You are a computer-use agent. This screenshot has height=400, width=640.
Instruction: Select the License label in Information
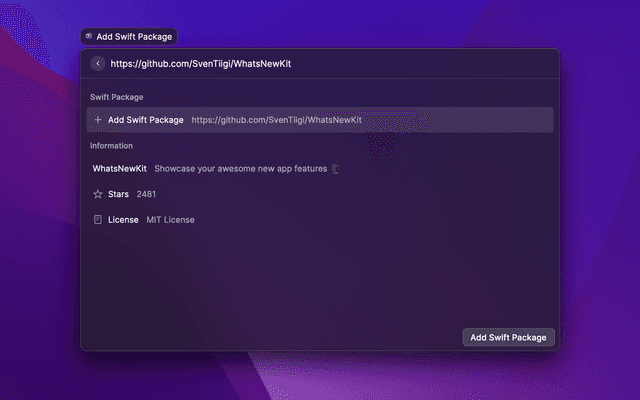[x=123, y=219]
